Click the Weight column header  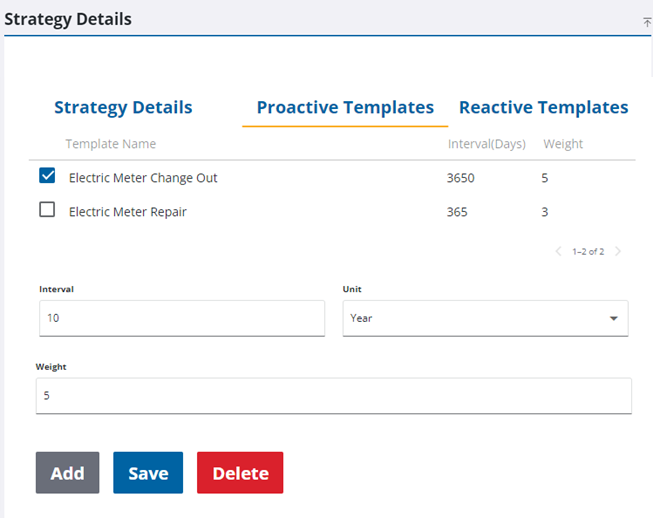coord(563,144)
